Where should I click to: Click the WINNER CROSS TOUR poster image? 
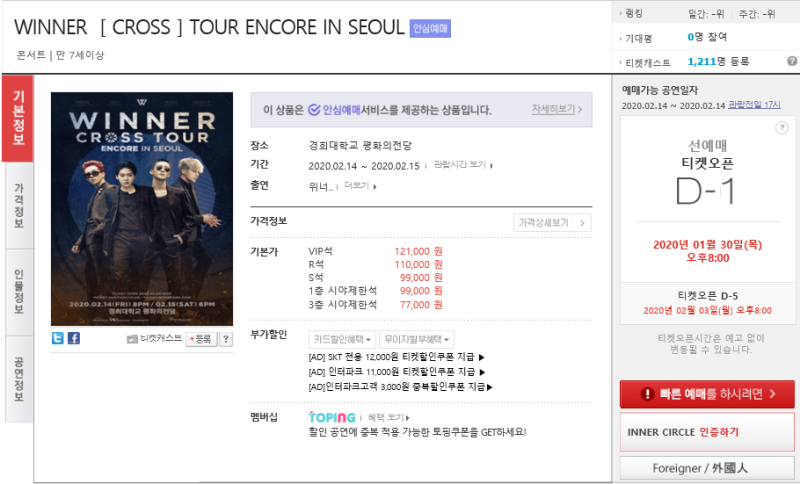142,209
